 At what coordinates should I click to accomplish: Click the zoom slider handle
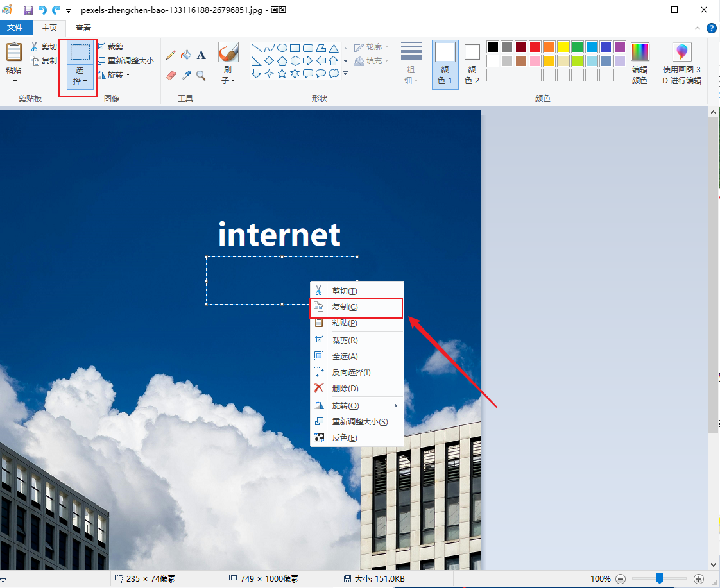(x=660, y=579)
